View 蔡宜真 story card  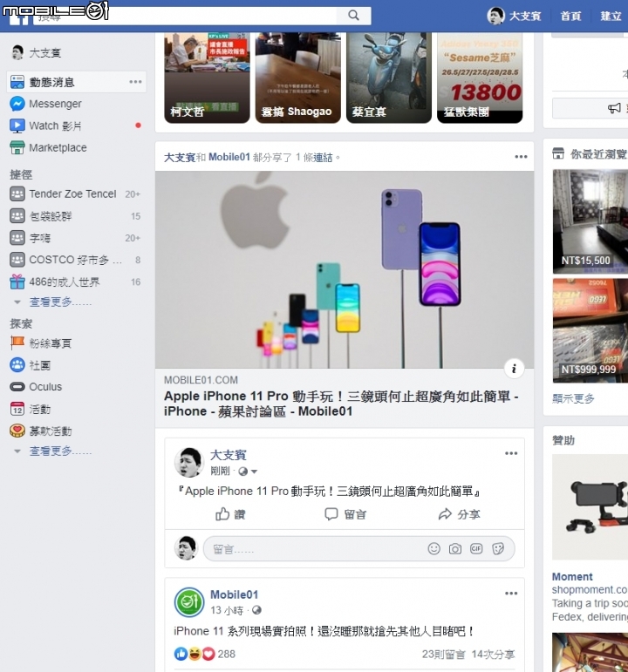(389, 78)
